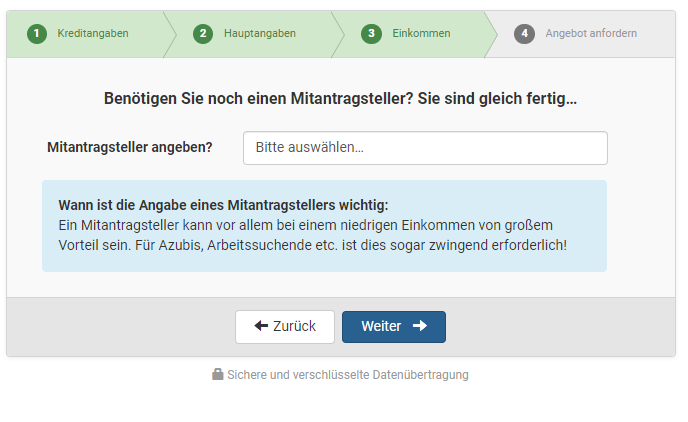Click the Weiter button label

tap(381, 326)
